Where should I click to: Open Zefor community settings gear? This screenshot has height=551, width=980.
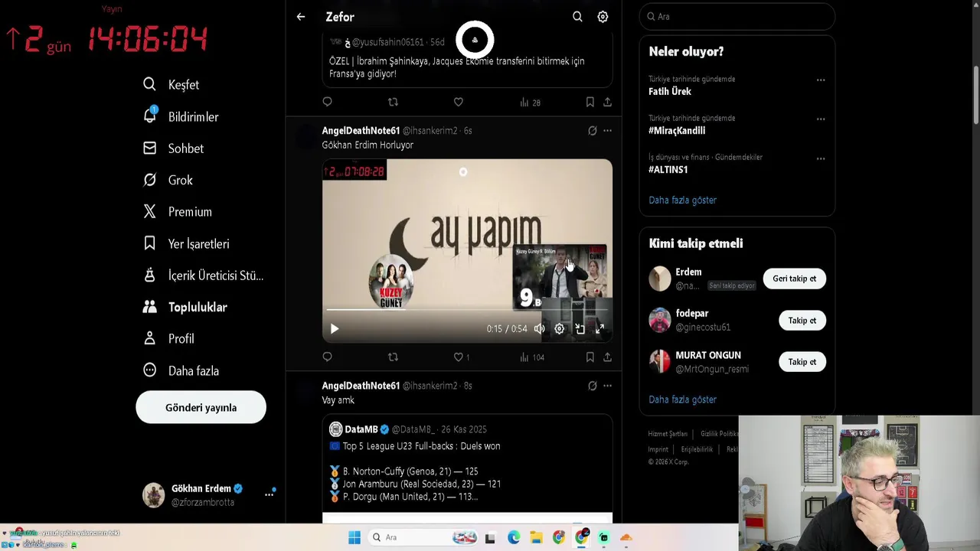603,17
